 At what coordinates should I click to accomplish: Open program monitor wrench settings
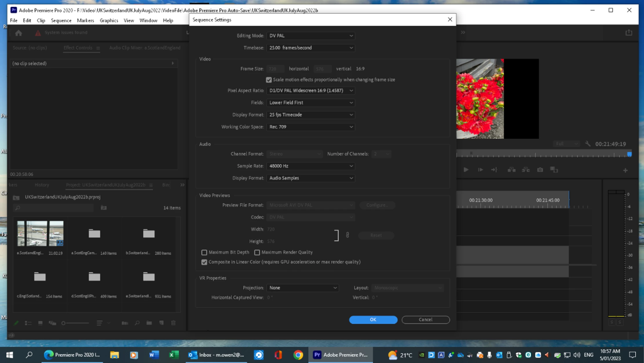tap(588, 144)
